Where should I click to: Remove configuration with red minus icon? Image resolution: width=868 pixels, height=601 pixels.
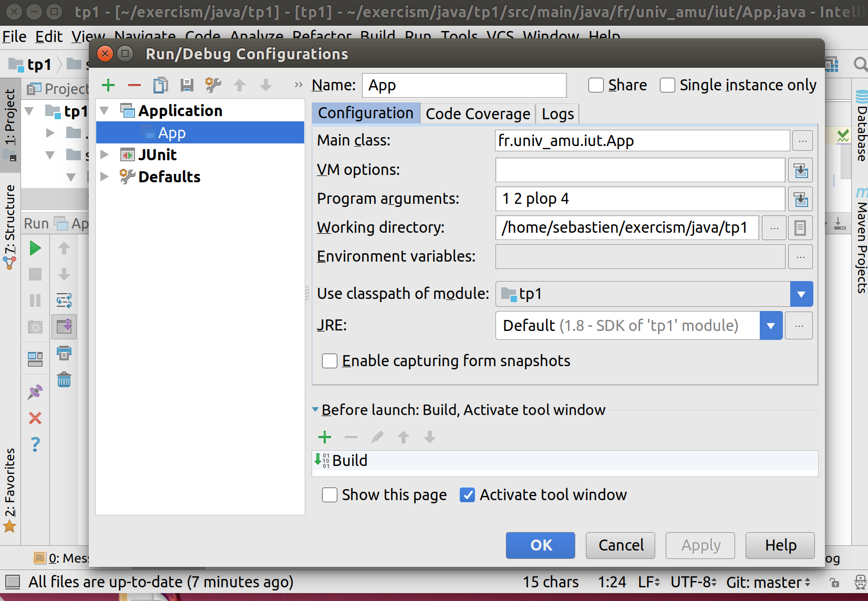[135, 85]
